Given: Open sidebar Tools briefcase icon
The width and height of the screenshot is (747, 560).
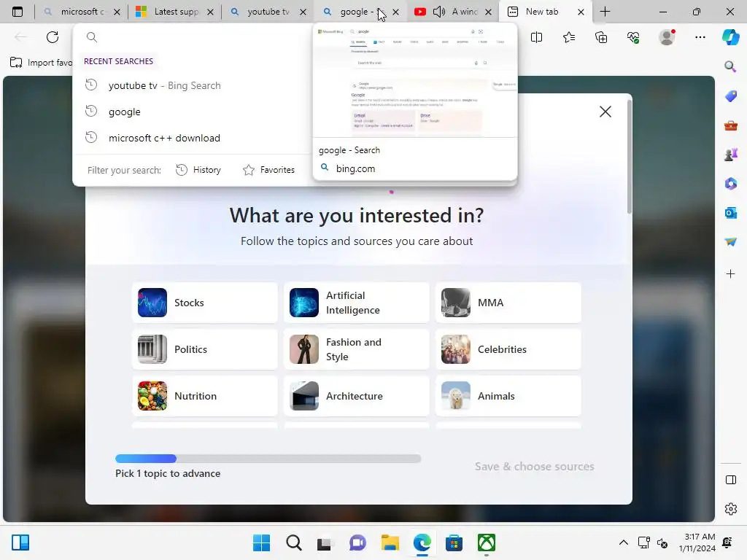Looking at the screenshot, I should point(730,125).
